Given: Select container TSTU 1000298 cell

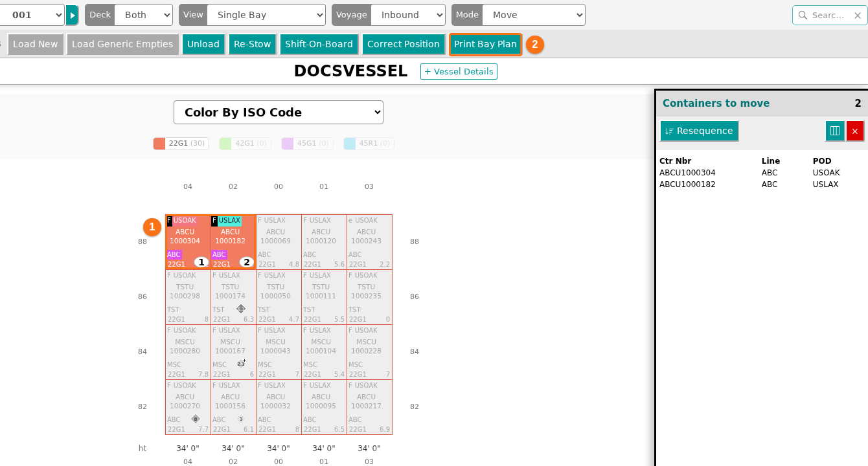Looking at the screenshot, I should tap(188, 297).
